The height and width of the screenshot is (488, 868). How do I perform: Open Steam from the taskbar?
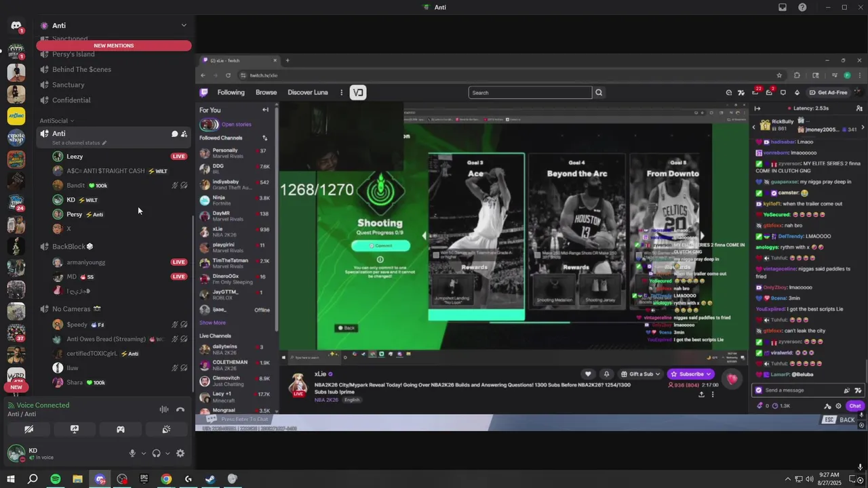pos(210,479)
